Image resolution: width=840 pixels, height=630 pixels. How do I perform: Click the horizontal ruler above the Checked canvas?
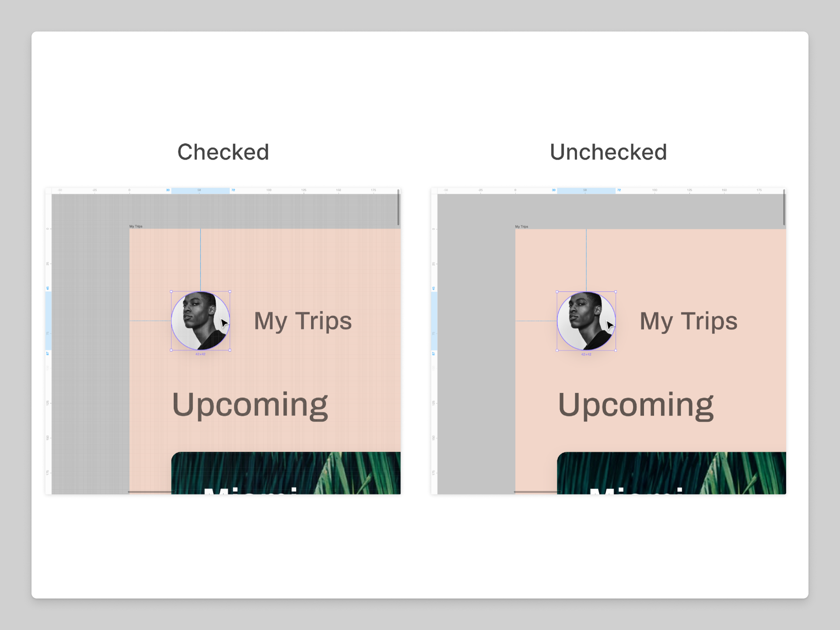coord(284,190)
